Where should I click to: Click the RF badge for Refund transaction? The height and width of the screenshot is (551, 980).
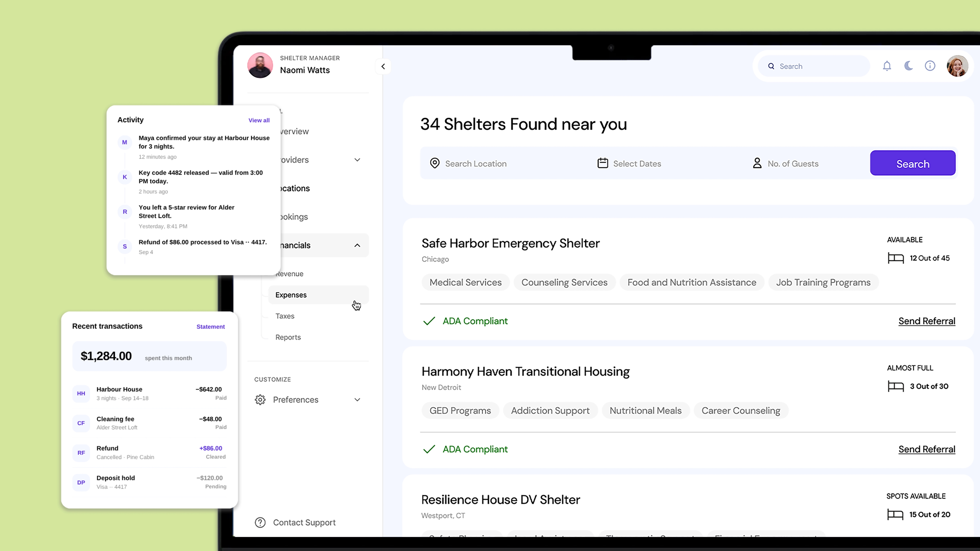(81, 453)
